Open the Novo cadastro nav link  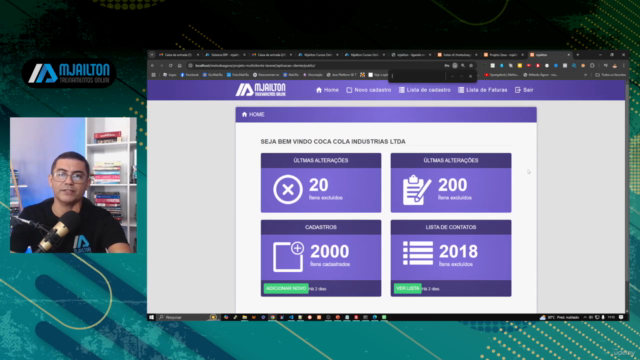(369, 90)
